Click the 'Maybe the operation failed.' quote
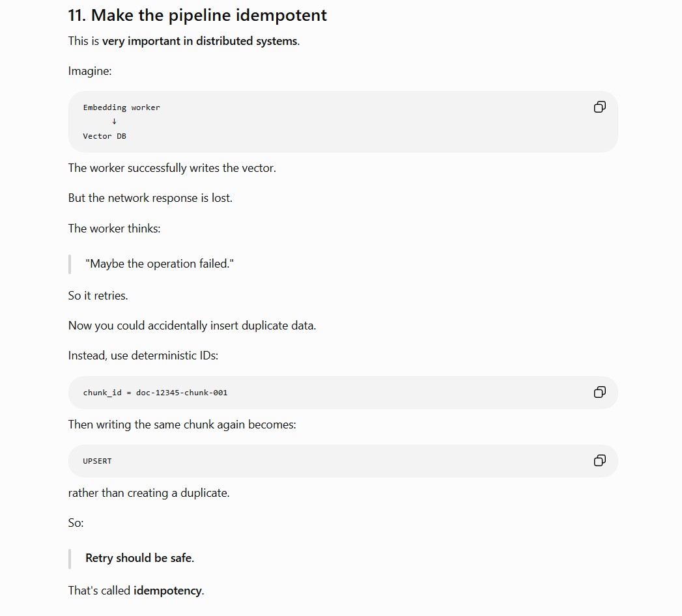The width and height of the screenshot is (682, 616). point(159,264)
